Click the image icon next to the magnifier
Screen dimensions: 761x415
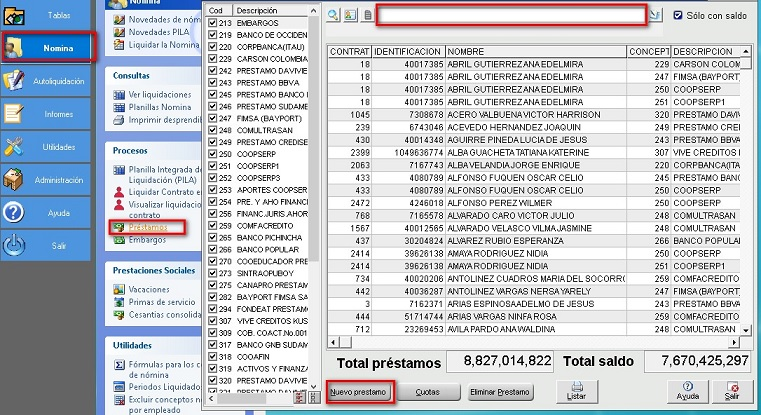coord(350,16)
